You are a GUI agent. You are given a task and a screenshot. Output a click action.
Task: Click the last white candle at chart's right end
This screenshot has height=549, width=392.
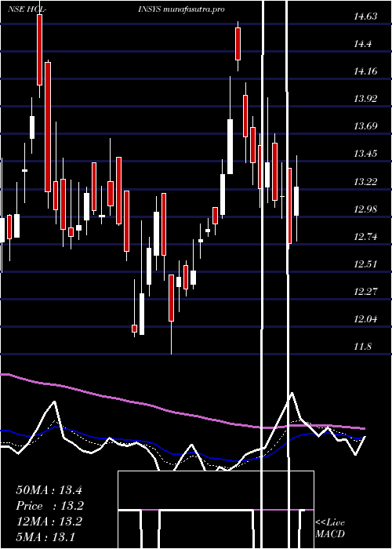pyautogui.click(x=296, y=201)
